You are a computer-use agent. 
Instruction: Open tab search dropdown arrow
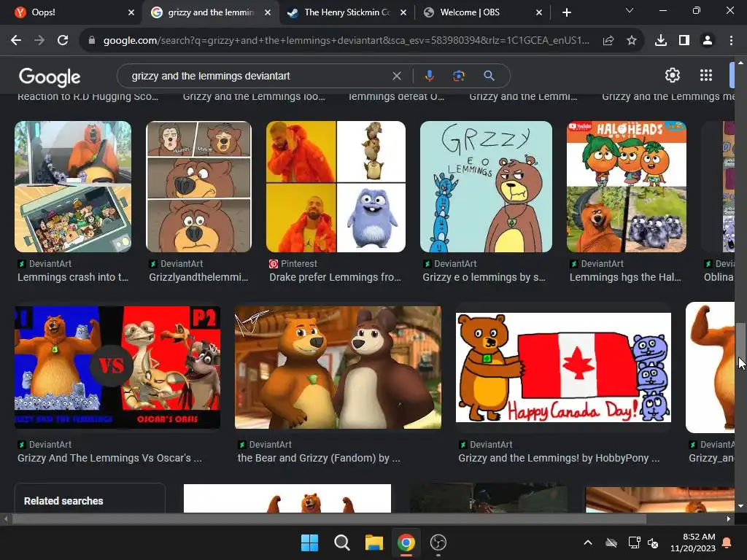[x=630, y=10]
